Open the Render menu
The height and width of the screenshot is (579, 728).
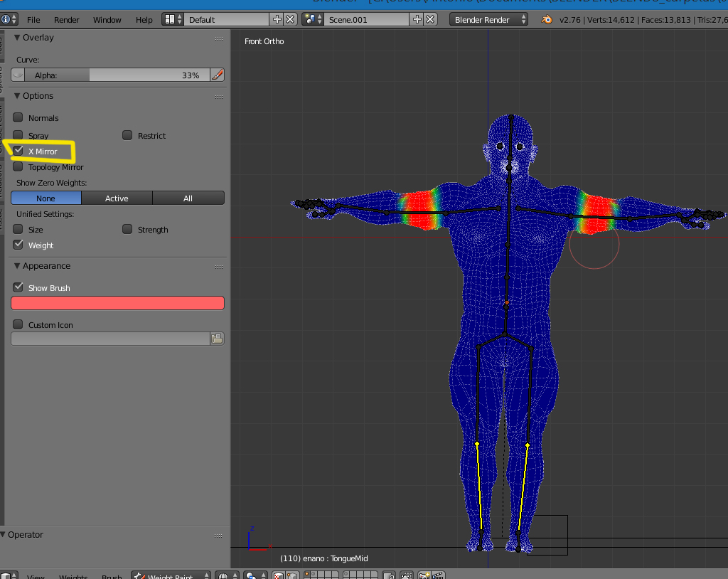(x=67, y=20)
